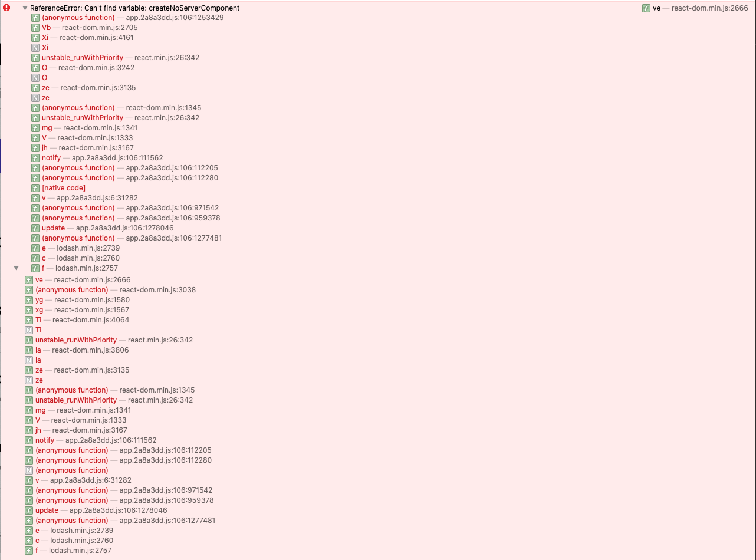The image size is (756, 560).
Task: Click the function icon at top-right beside ve
Action: (x=646, y=8)
